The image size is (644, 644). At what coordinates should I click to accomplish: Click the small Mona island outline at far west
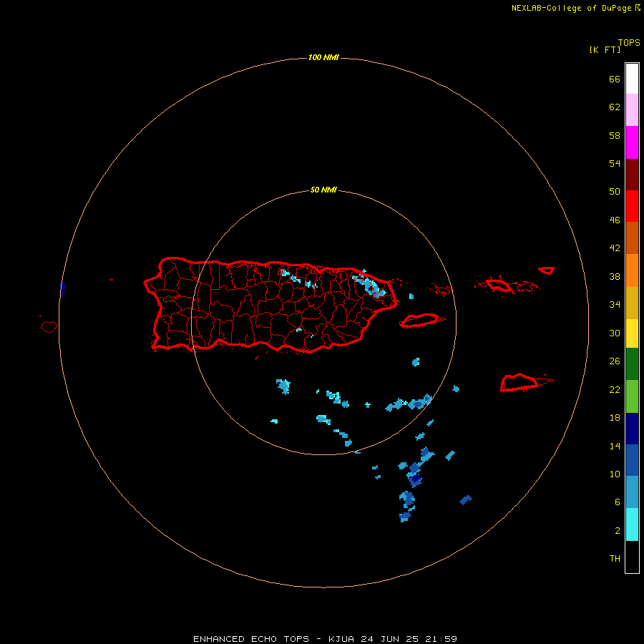[x=49, y=326]
